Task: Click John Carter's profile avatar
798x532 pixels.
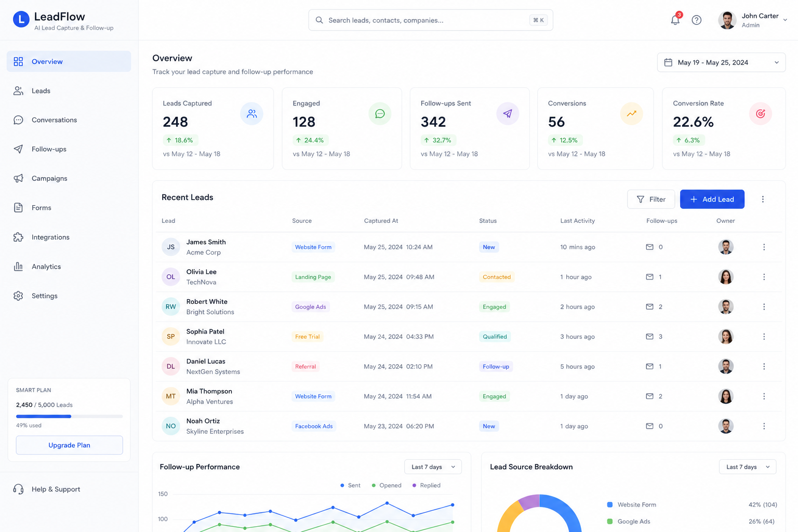Action: tap(727, 20)
